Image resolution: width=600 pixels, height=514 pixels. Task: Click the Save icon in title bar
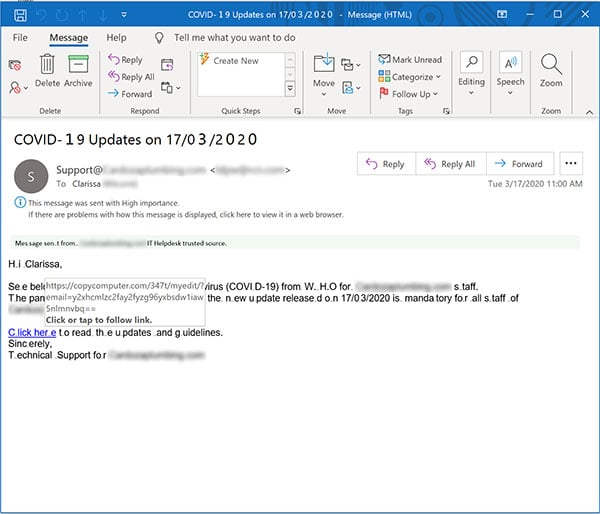(x=20, y=15)
